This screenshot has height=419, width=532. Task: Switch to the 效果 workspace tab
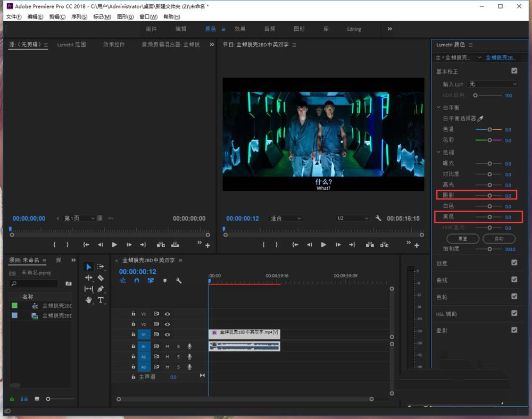click(240, 29)
